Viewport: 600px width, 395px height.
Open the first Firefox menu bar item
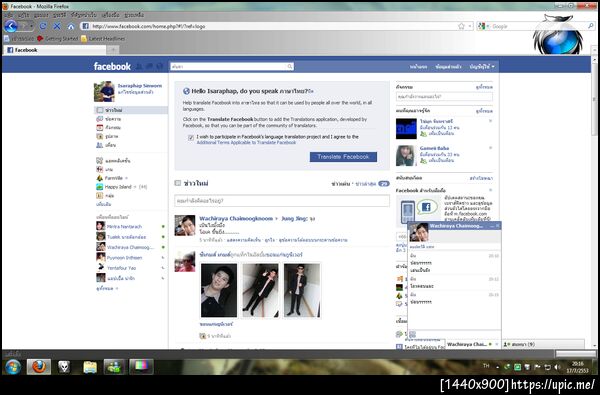[x=8, y=15]
